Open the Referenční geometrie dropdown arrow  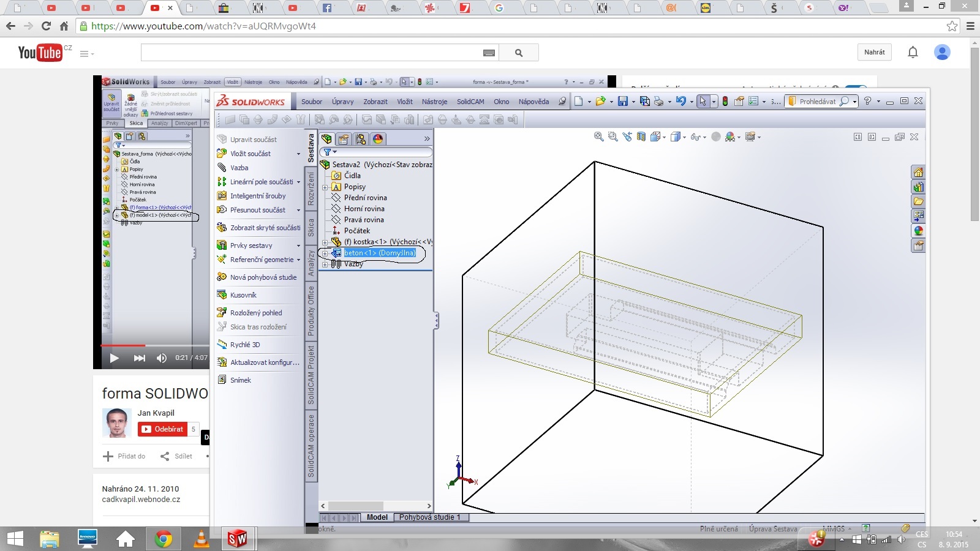(x=299, y=260)
